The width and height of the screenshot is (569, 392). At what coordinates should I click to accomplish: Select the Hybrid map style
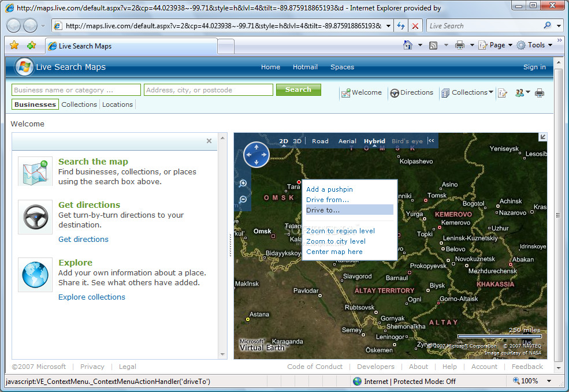point(374,141)
